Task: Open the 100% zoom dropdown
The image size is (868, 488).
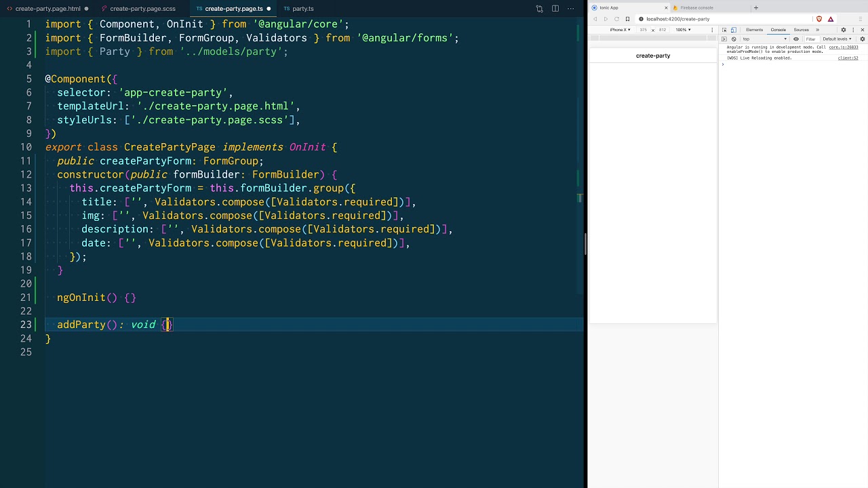Action: (683, 30)
